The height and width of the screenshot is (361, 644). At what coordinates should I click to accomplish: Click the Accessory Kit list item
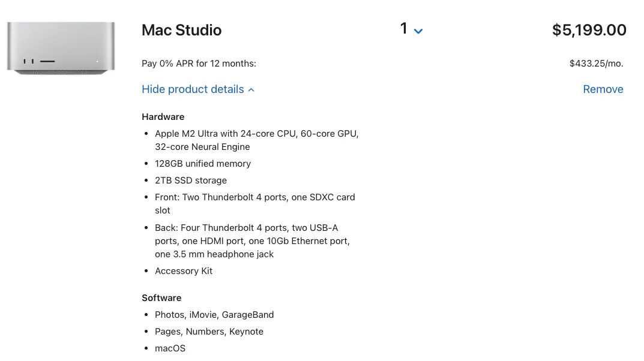point(184,271)
